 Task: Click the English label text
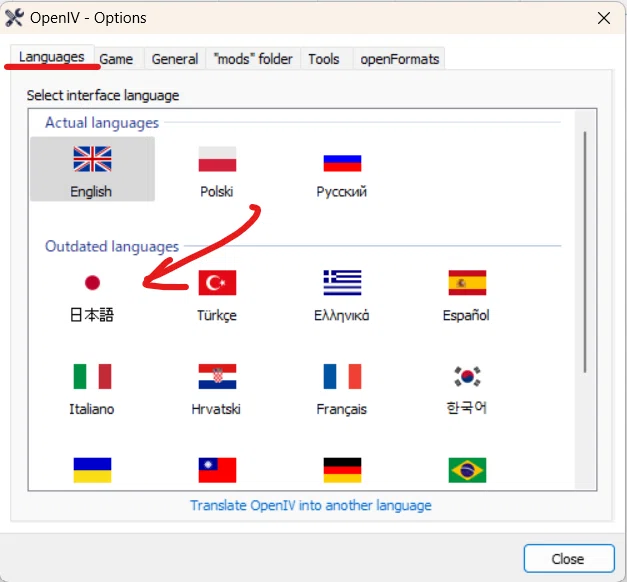91,192
